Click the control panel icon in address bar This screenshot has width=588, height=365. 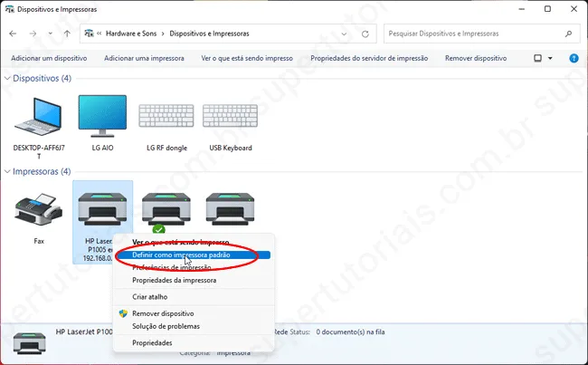89,34
